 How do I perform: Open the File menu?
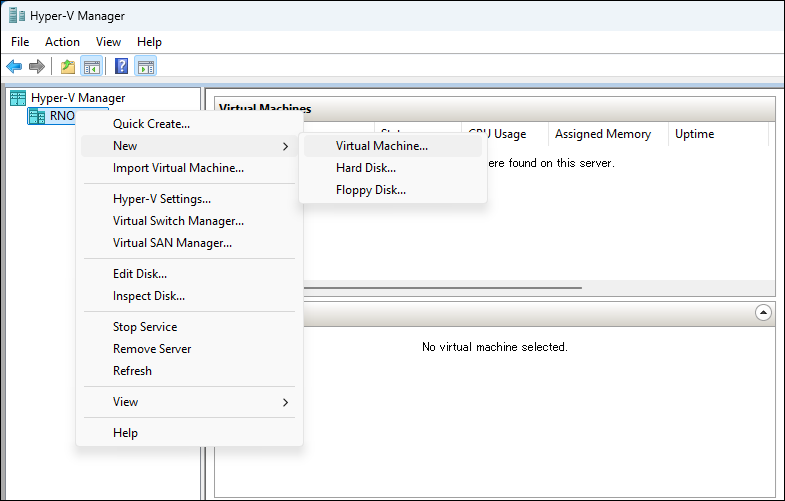(x=20, y=42)
